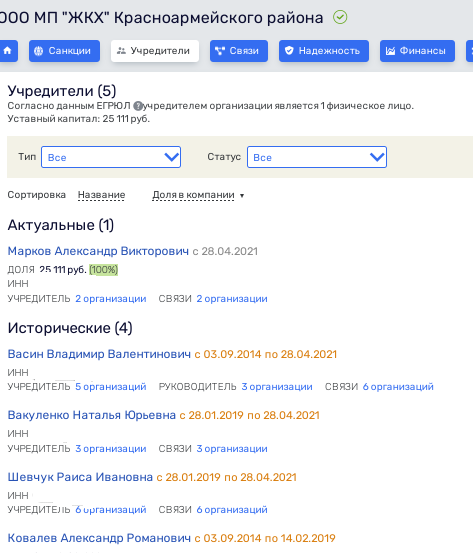473x553 pixels.
Task: Open the home icon tab
Action: click(x=8, y=51)
